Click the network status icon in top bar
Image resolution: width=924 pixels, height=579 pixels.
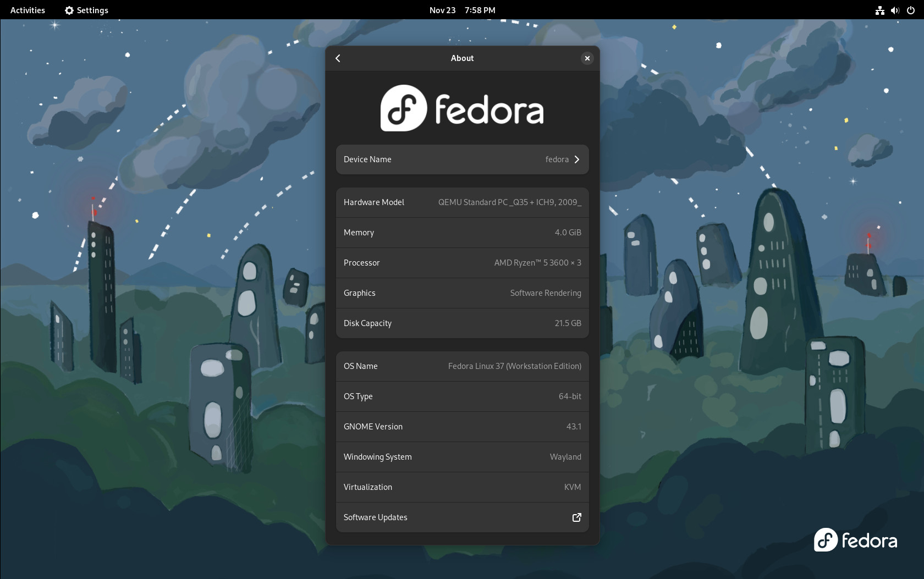[880, 10]
